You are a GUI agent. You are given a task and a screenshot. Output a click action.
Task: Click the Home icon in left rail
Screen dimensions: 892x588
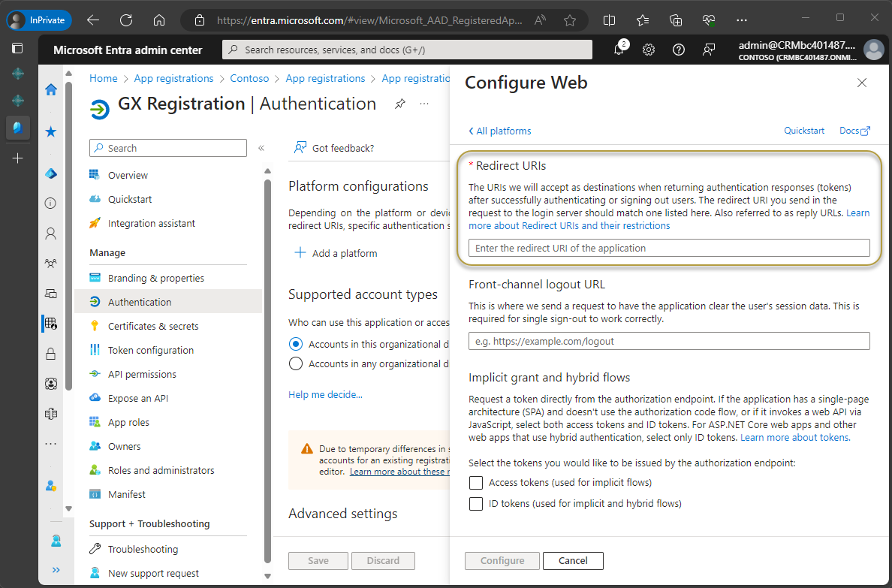[x=51, y=90]
